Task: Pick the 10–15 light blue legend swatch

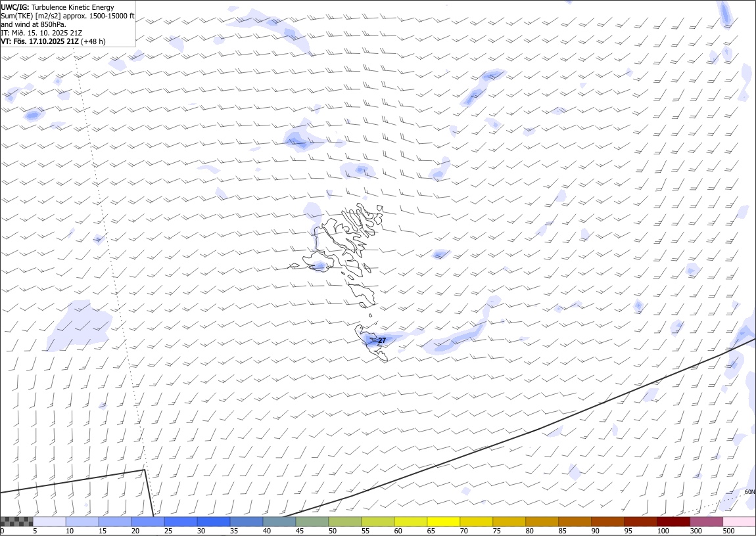Action: (82, 522)
